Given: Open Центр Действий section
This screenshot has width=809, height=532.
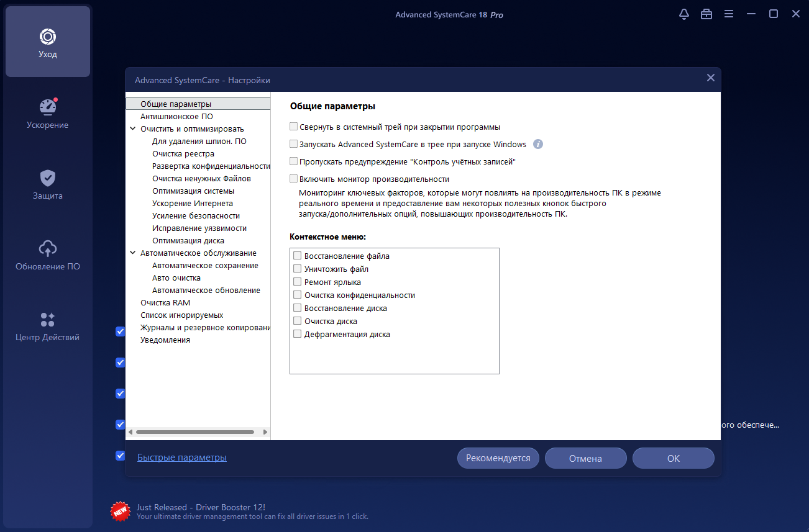Looking at the screenshot, I should (x=48, y=326).
